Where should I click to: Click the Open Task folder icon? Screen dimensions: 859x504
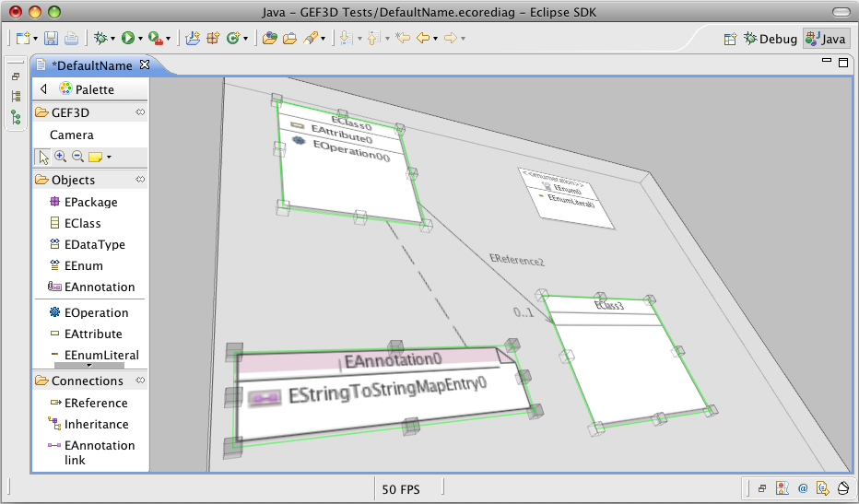point(289,38)
